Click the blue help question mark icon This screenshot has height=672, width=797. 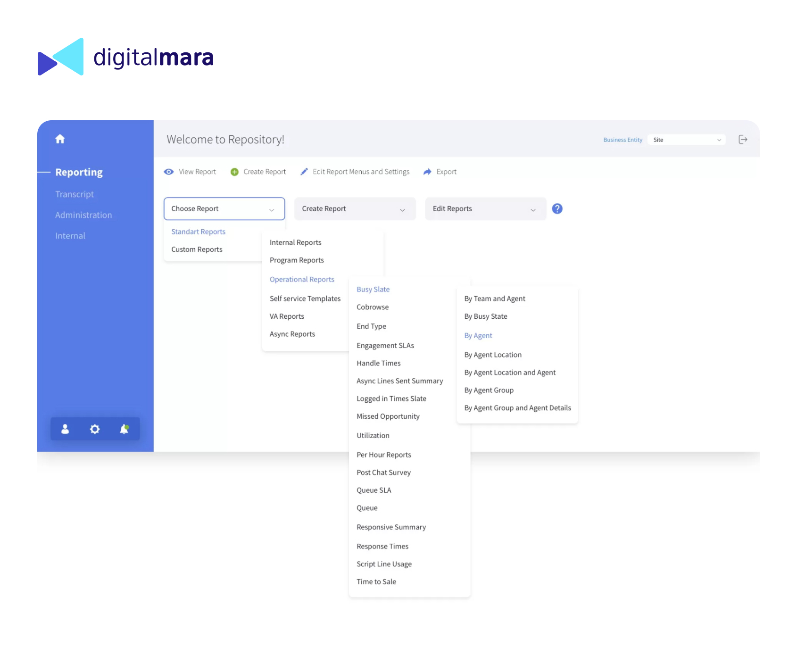point(557,209)
